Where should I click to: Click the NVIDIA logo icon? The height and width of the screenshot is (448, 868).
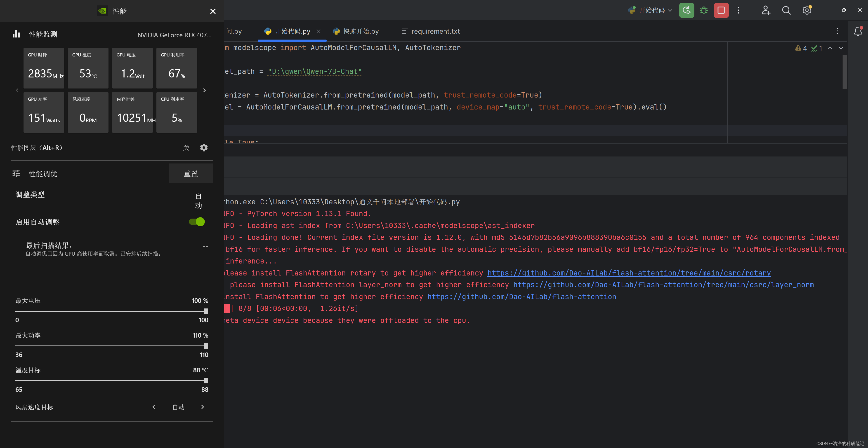point(102,11)
